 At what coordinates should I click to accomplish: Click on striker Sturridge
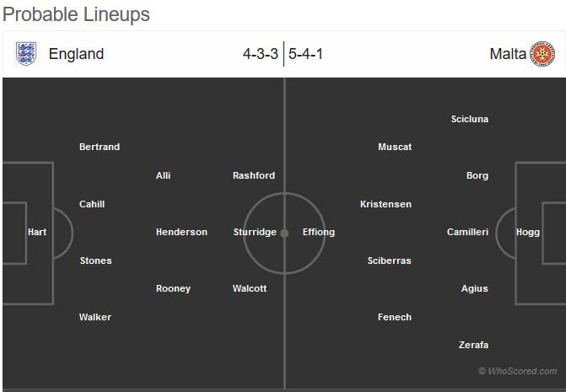[x=255, y=232]
